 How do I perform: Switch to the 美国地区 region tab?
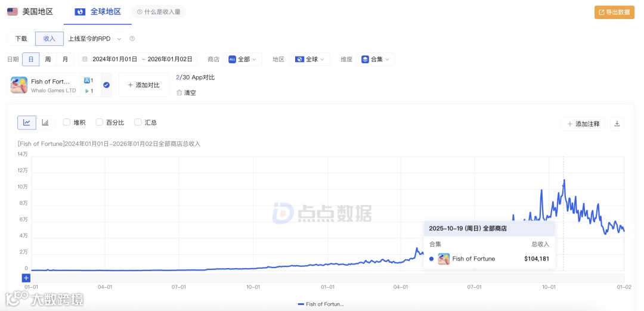30,11
